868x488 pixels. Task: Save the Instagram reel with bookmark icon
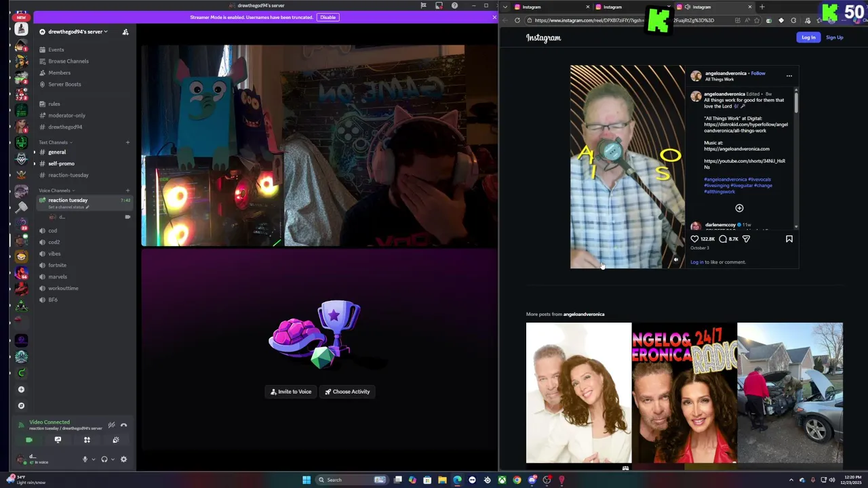[x=789, y=239]
